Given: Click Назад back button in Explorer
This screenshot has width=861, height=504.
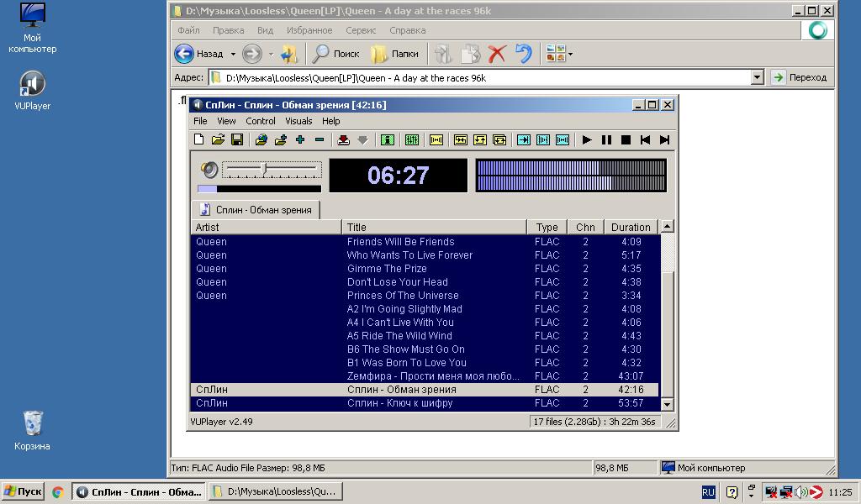Looking at the screenshot, I should click(198, 54).
